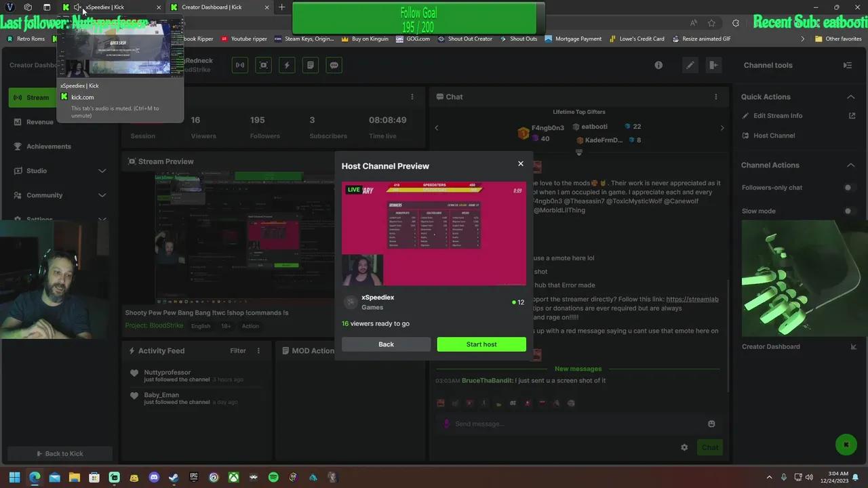The height and width of the screenshot is (488, 868).
Task: Open the Other favorites folder
Action: pos(838,39)
